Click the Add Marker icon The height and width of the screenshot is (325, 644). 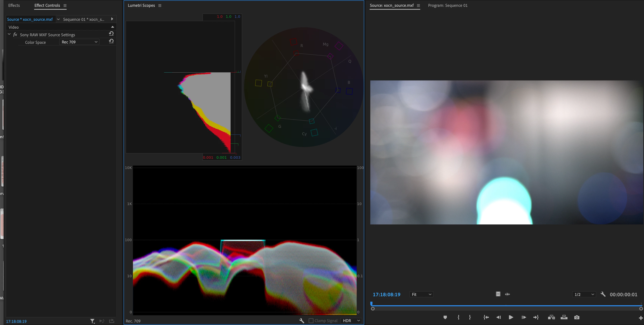(x=445, y=317)
